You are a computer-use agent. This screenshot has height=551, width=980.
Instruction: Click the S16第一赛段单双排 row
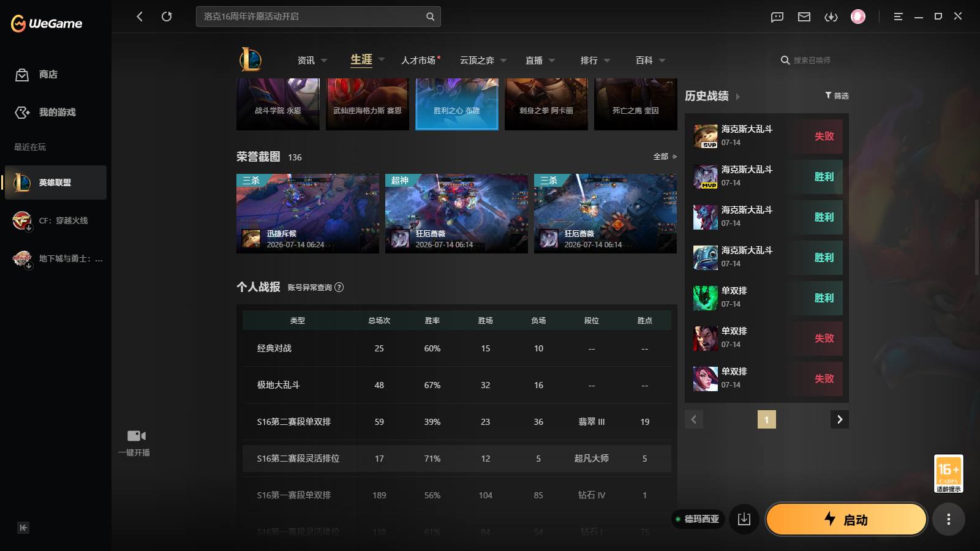click(457, 495)
